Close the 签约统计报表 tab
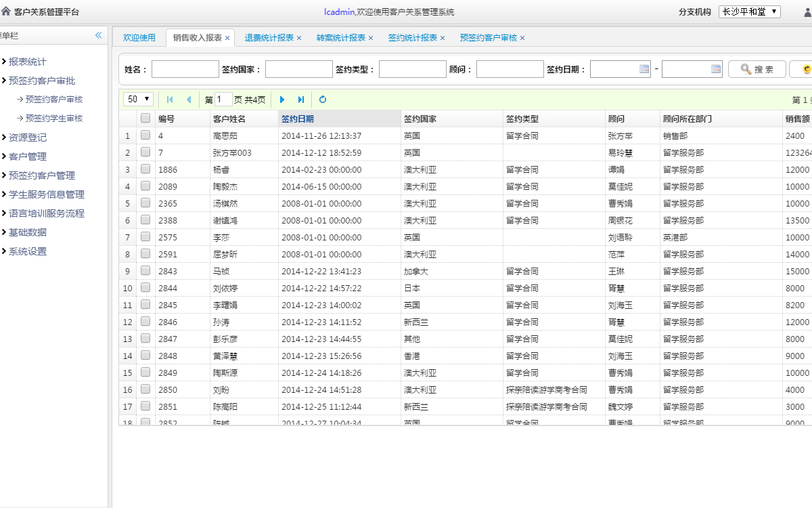This screenshot has width=812, height=508. pyautogui.click(x=443, y=38)
